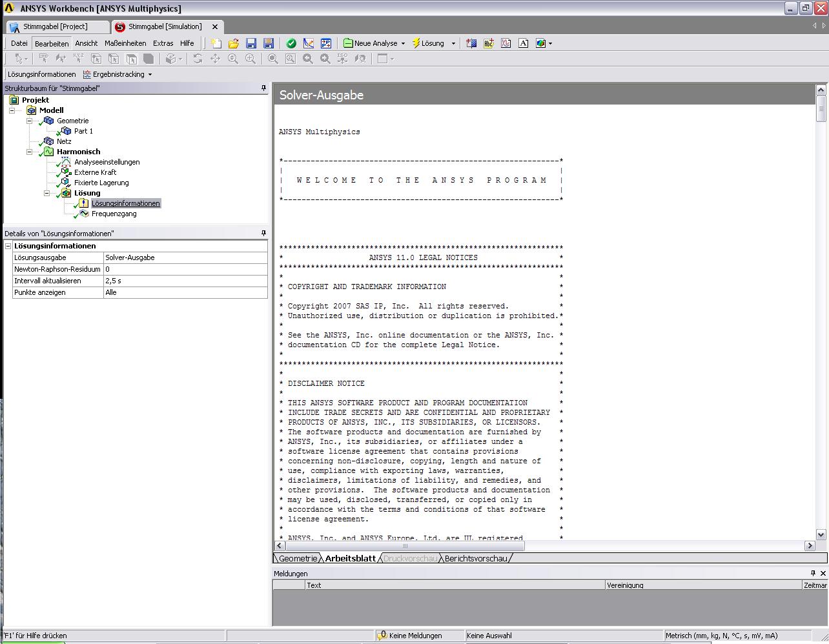Open the Lösung toolbar dropdown arrow

coord(453,43)
